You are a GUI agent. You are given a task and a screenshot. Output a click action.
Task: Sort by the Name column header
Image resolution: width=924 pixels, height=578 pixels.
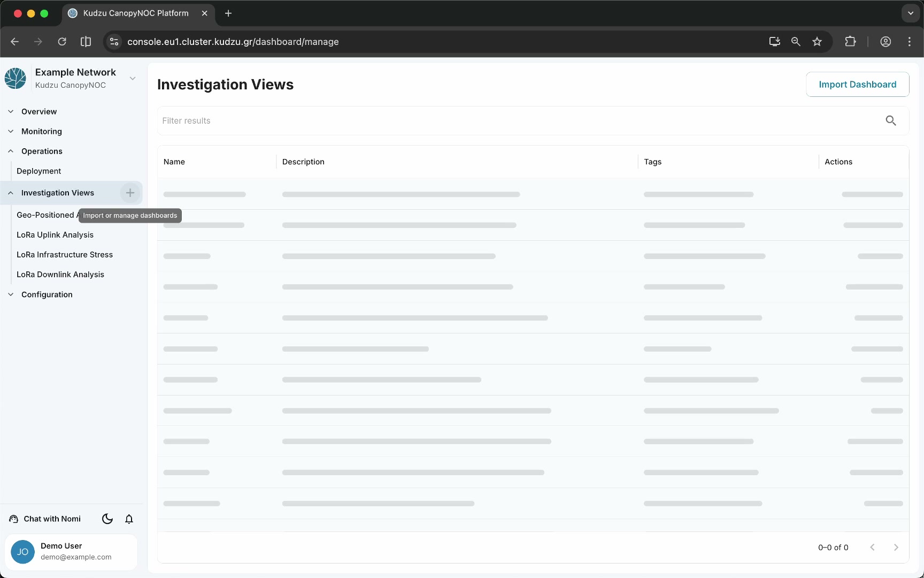point(174,162)
